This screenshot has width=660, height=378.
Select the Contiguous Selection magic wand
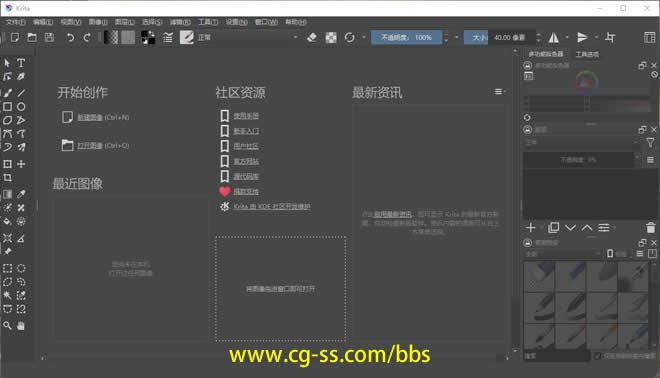7,295
